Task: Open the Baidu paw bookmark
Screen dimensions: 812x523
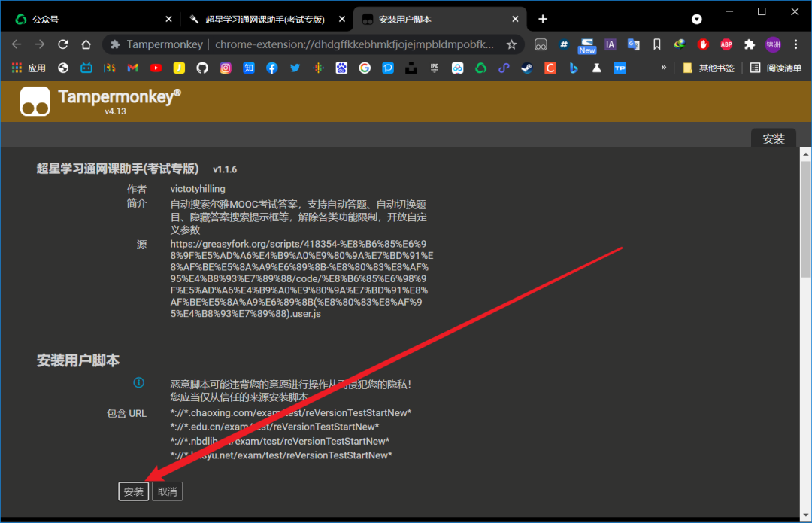Action: (341, 68)
